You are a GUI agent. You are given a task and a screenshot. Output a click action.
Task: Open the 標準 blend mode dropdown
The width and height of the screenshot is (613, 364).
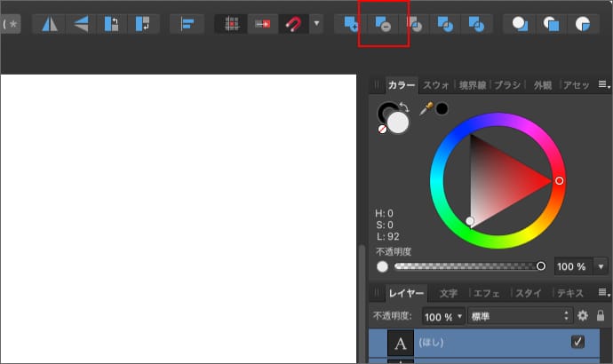tap(520, 316)
